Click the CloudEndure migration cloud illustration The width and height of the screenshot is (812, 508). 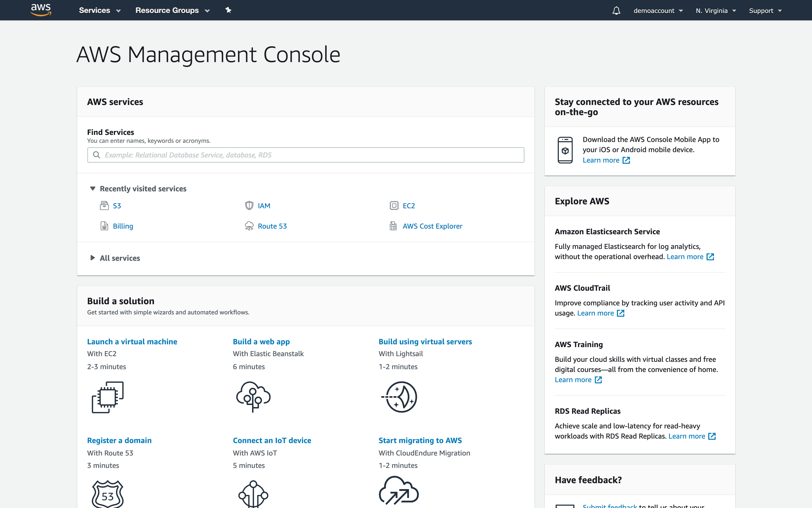tap(399, 490)
